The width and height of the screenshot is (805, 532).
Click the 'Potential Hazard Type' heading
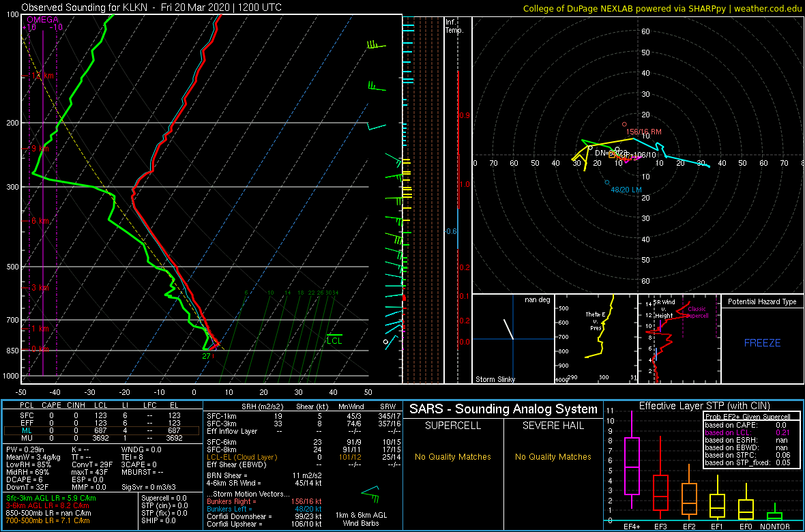(762, 302)
